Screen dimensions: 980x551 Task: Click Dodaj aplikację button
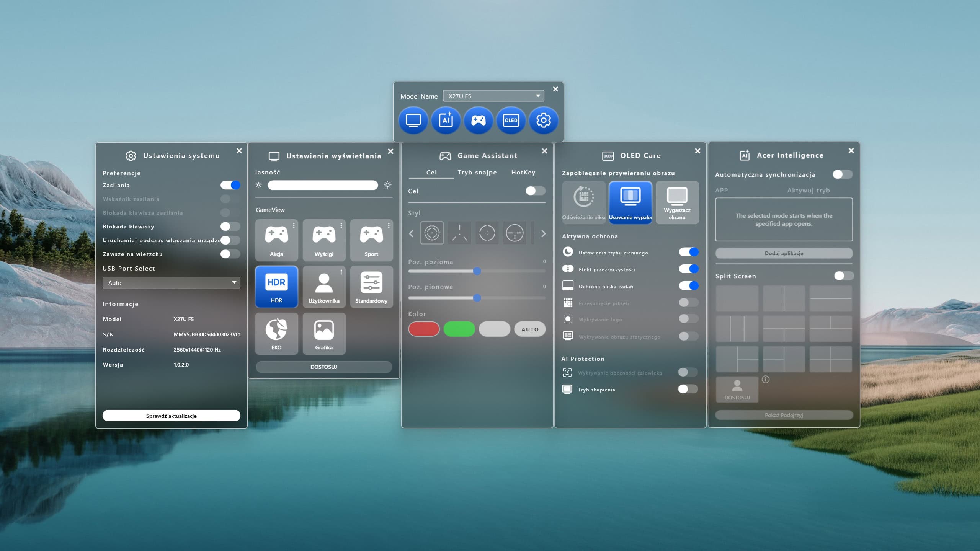point(784,253)
